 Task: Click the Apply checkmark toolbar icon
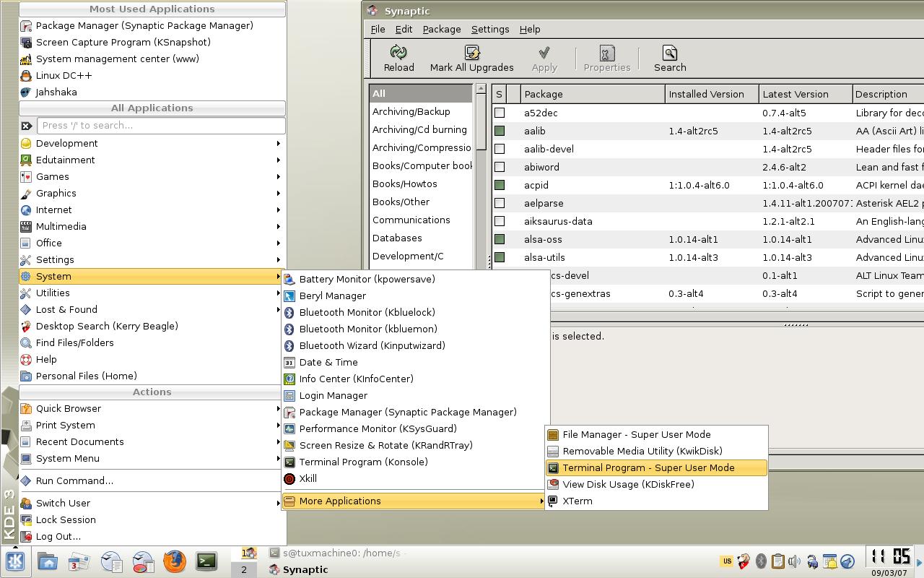click(544, 52)
